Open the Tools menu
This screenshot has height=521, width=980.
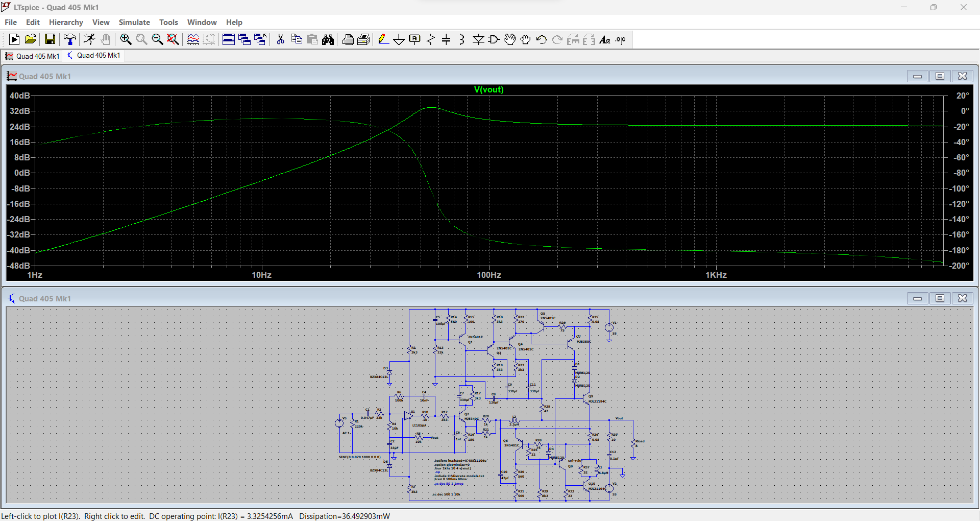pyautogui.click(x=168, y=22)
